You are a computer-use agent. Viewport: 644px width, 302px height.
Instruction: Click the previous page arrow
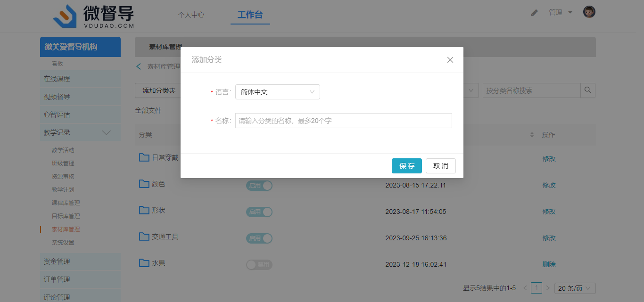coord(525,288)
